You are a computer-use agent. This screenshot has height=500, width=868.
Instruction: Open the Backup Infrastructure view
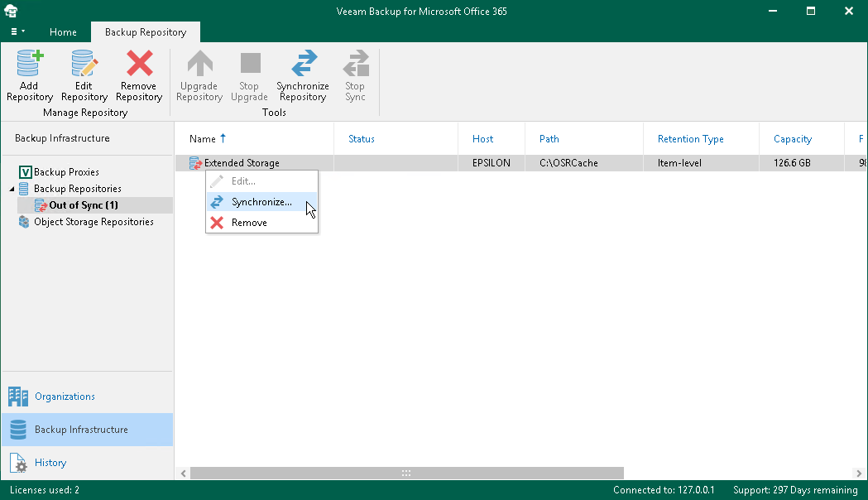88,430
